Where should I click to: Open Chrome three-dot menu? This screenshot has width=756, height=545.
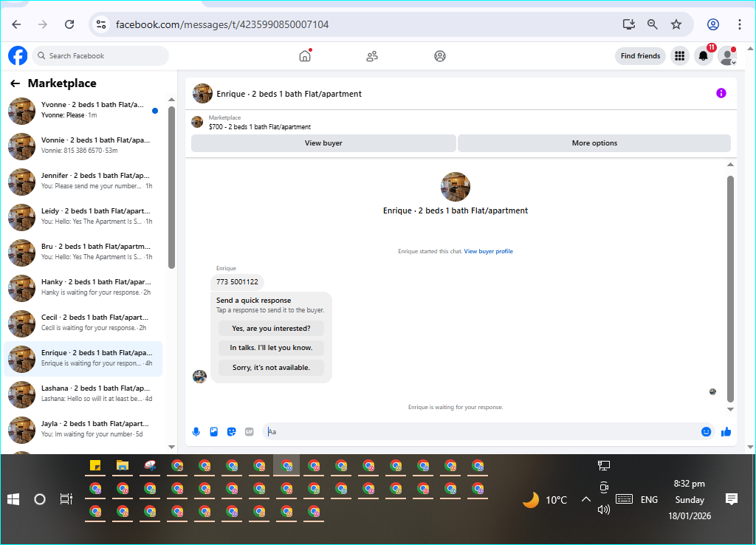tap(739, 24)
